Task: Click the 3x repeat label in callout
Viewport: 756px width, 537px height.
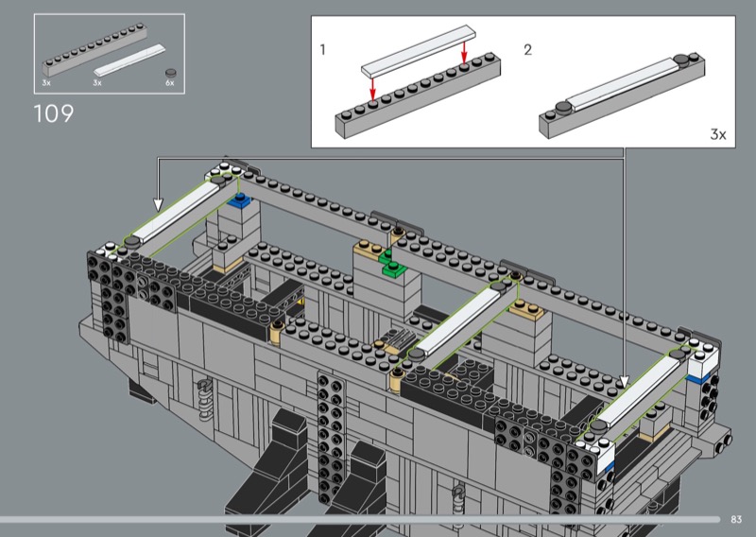Action: click(718, 135)
